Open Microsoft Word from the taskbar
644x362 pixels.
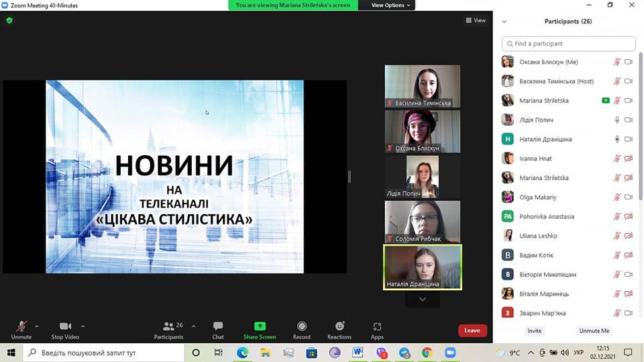point(358,353)
